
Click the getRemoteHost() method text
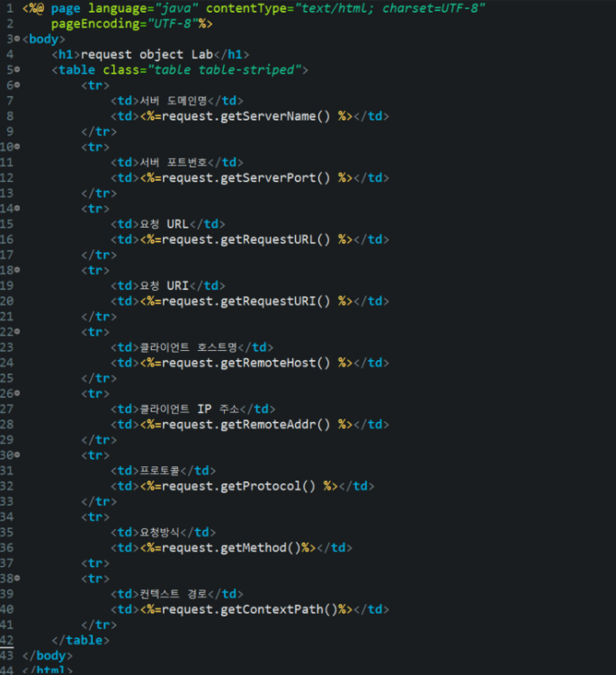point(275,363)
